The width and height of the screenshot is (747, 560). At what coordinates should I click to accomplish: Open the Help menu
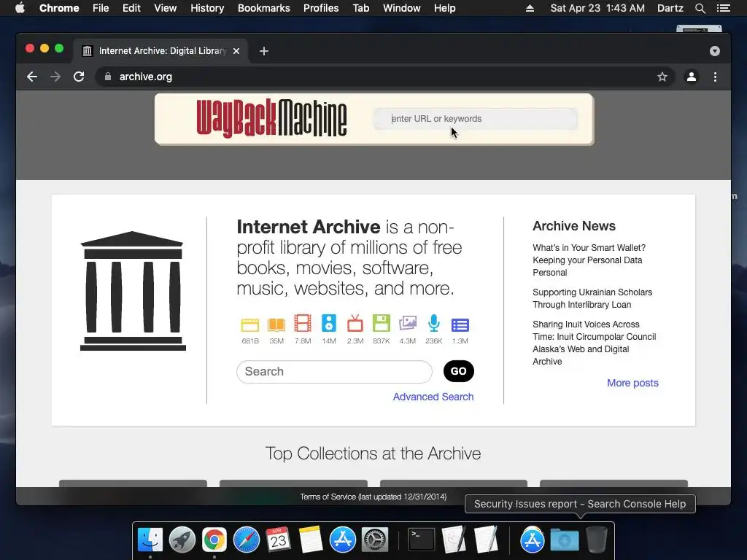444,8
